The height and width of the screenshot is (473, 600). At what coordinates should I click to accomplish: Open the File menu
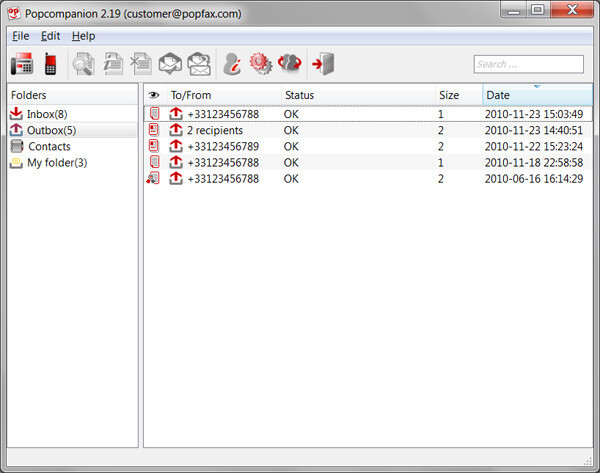21,36
